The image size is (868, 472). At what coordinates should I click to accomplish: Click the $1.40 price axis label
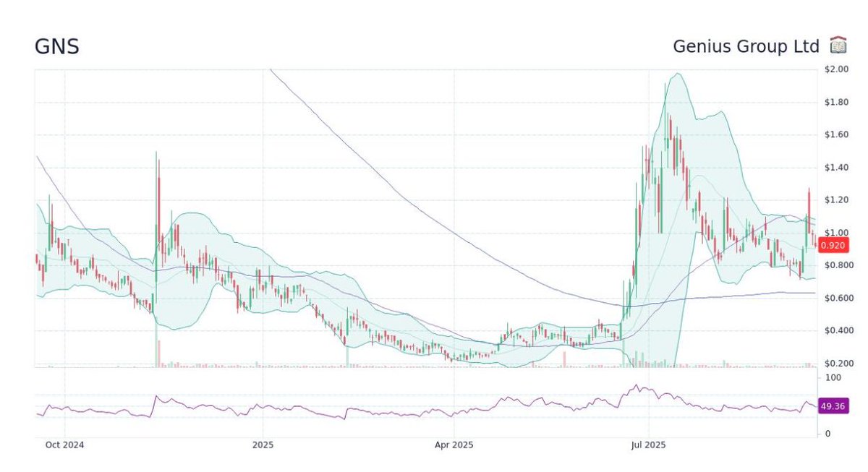pos(835,168)
